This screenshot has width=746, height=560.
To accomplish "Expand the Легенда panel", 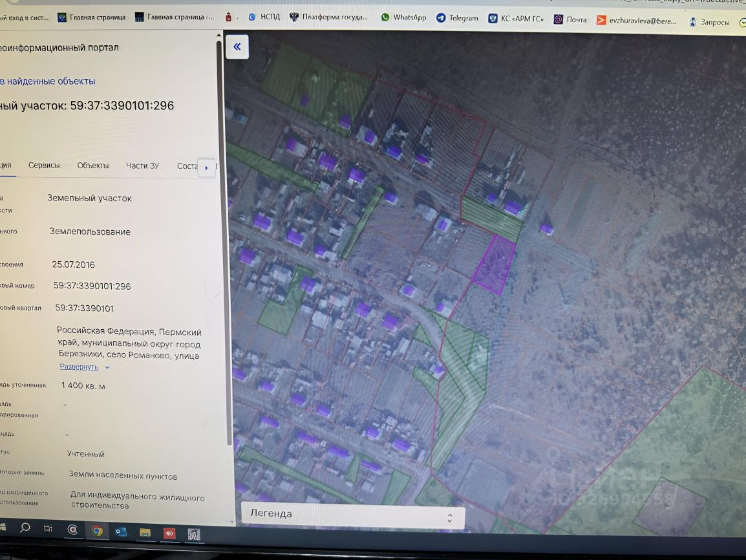I will pyautogui.click(x=352, y=515).
